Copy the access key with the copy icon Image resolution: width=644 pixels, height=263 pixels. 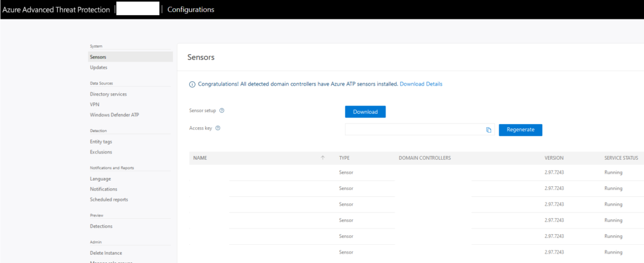(x=488, y=130)
